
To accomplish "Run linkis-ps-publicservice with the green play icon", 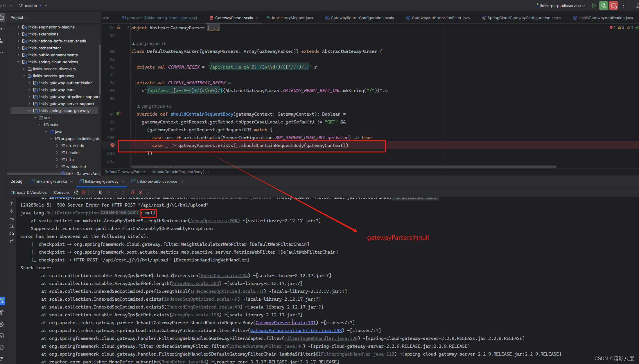I will tap(594, 6).
